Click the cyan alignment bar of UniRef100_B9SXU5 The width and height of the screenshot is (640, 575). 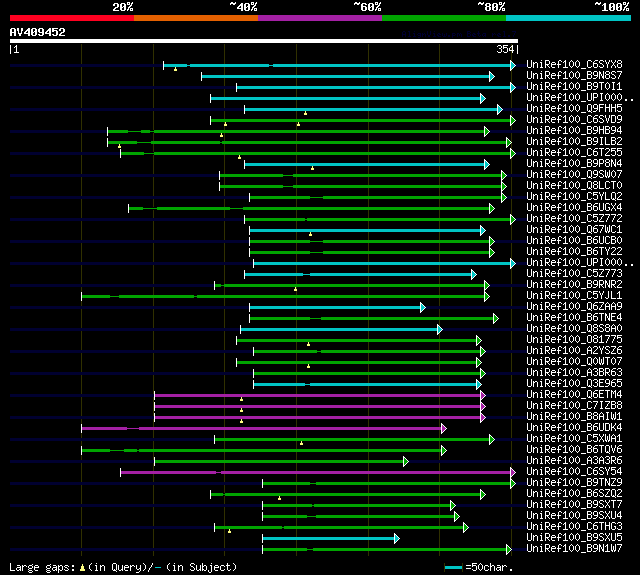click(331, 539)
